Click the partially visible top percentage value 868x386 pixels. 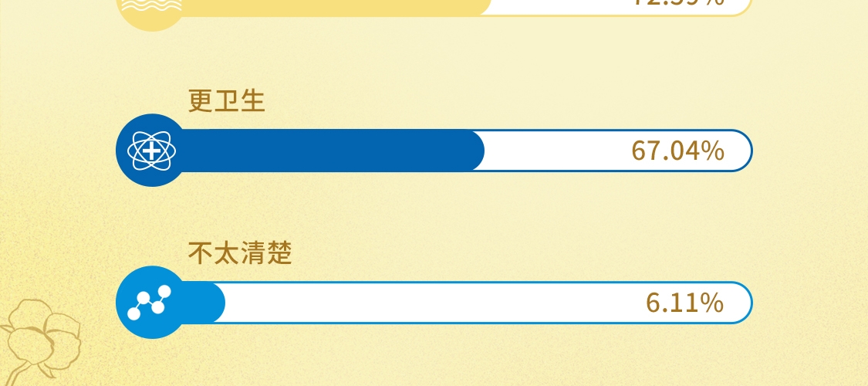677,3
